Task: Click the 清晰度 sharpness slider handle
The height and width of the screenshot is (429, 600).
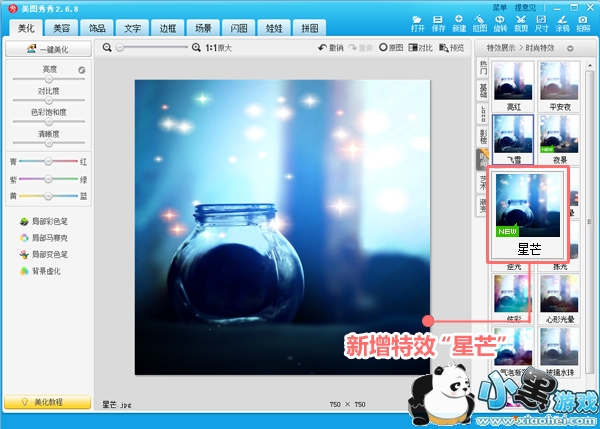Action: (49, 143)
